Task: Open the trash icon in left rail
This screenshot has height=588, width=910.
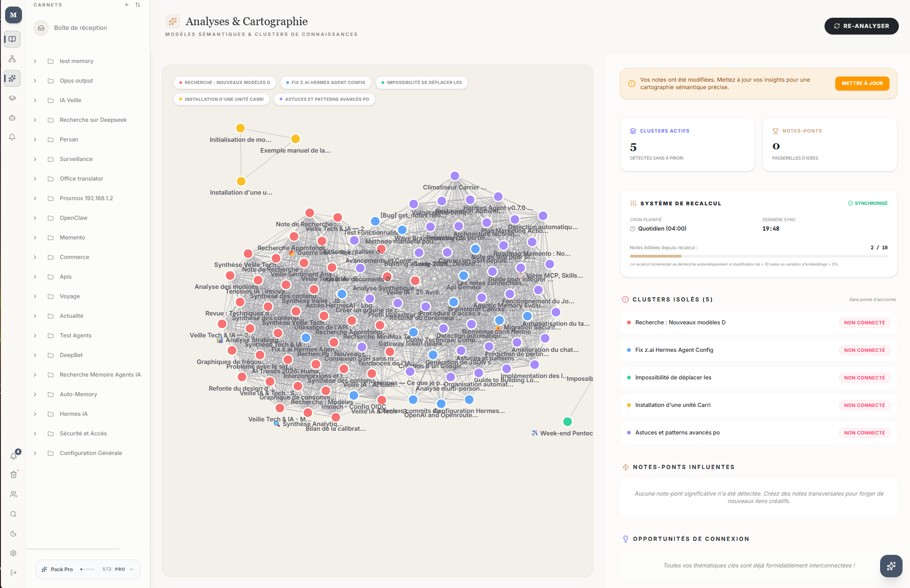Action: click(x=14, y=475)
